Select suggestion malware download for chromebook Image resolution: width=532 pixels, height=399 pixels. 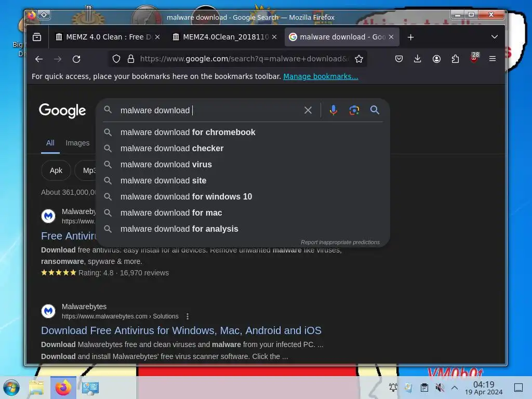pyautogui.click(x=243, y=132)
